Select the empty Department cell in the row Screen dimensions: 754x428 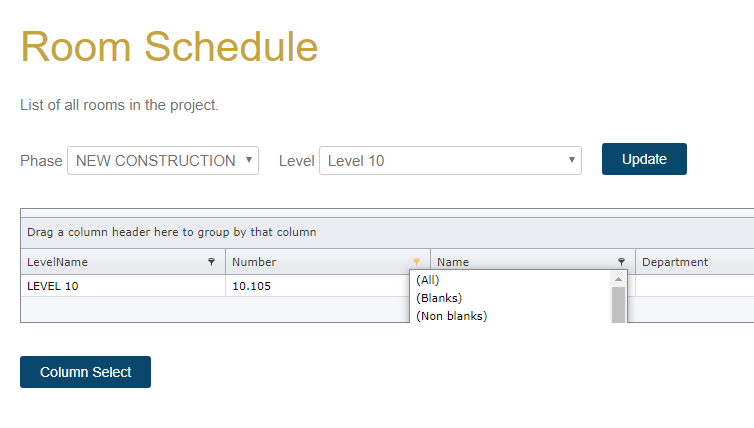pyautogui.click(x=694, y=286)
